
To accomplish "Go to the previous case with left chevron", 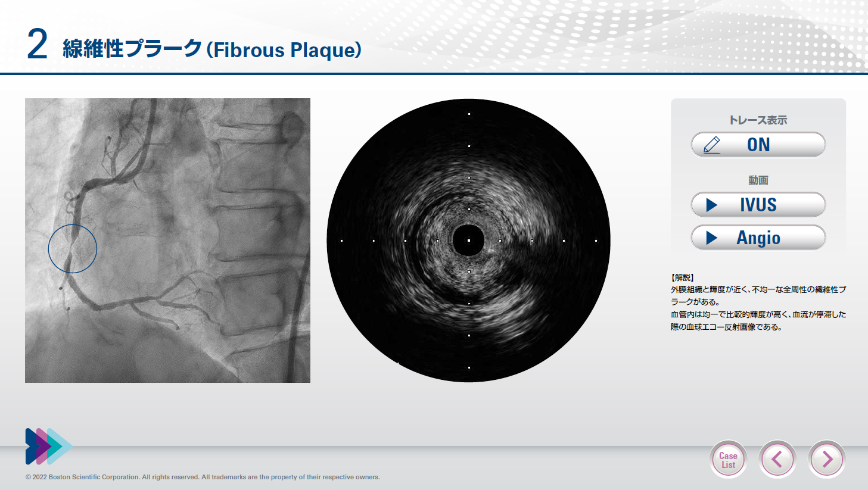I will coord(777,459).
